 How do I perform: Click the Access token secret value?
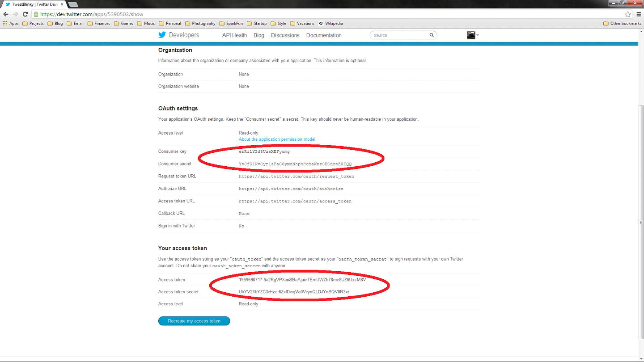(x=294, y=292)
